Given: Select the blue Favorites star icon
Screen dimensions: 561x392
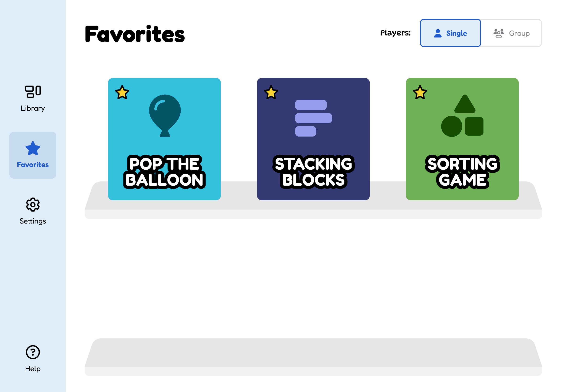Looking at the screenshot, I should [33, 148].
